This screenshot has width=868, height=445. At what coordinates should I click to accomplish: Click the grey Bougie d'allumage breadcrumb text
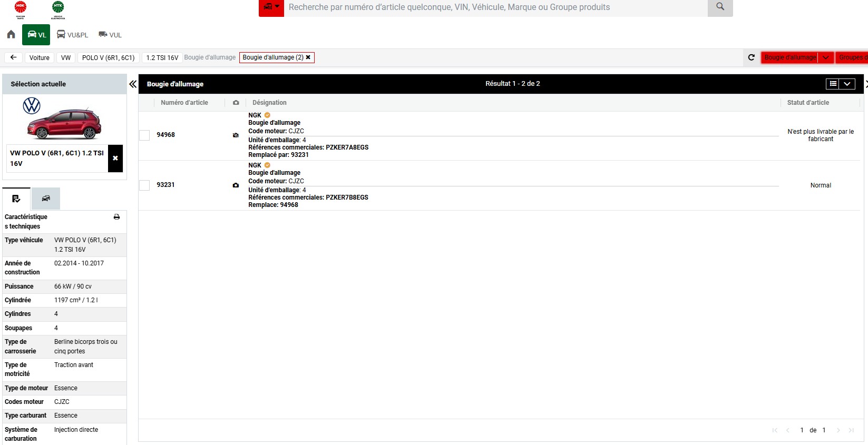coord(210,57)
